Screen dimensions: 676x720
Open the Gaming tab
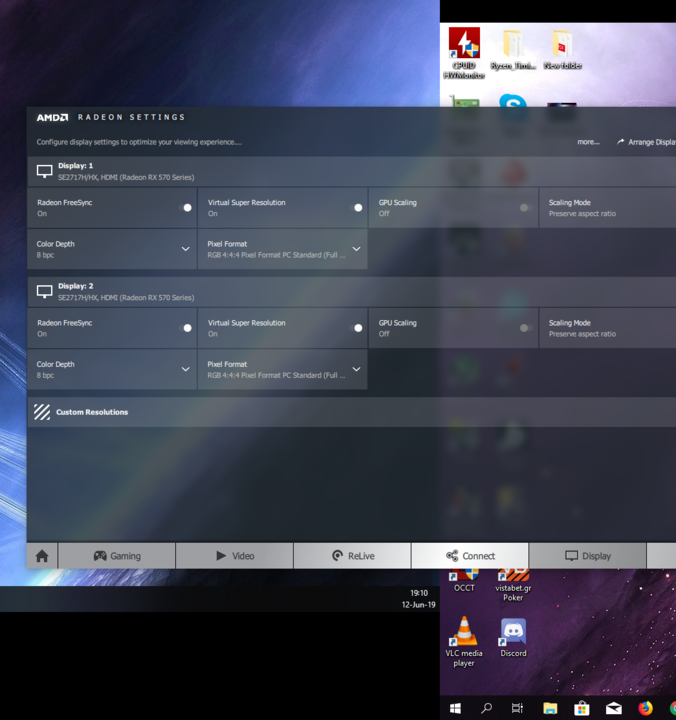(117, 556)
